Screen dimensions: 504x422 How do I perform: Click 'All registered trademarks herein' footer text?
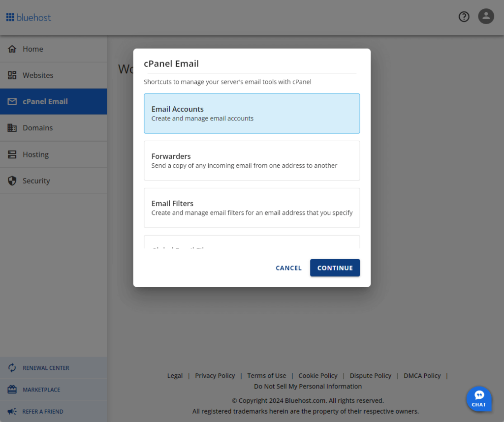click(306, 411)
